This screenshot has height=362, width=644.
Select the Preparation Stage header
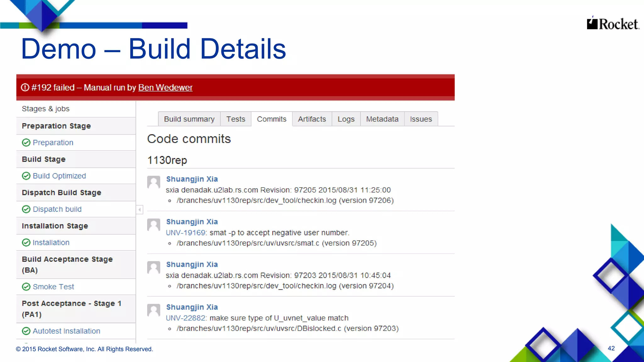tap(76, 126)
